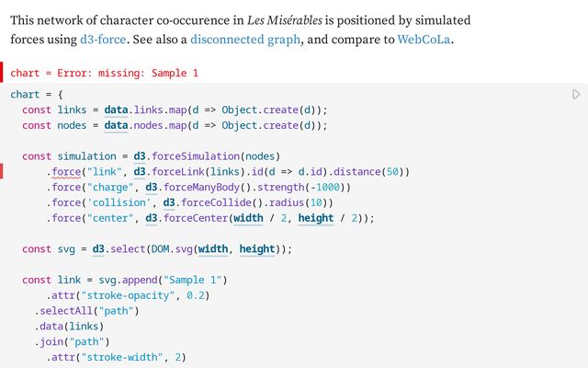Image resolution: width=588 pixels, height=368 pixels.
Task: Click the bold data reference in the links line
Action: click(116, 109)
